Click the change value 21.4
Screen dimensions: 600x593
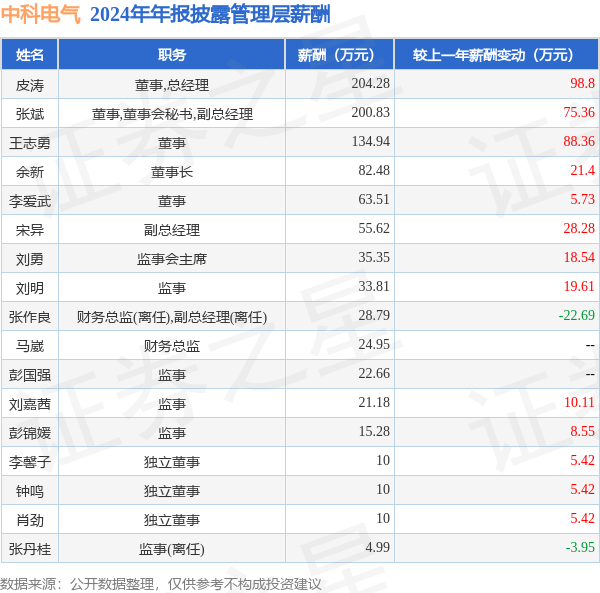pyautogui.click(x=582, y=170)
